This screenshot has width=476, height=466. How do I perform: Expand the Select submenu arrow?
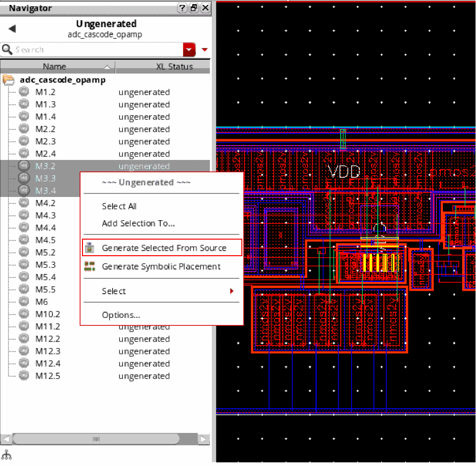click(231, 291)
